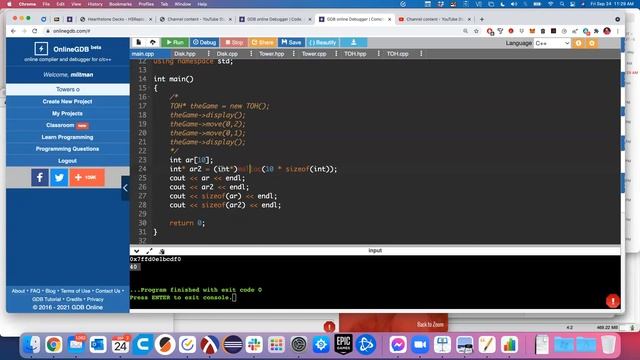
Task: Open options menu for TOH.cpp tab
Action: pyautogui.click(x=421, y=54)
